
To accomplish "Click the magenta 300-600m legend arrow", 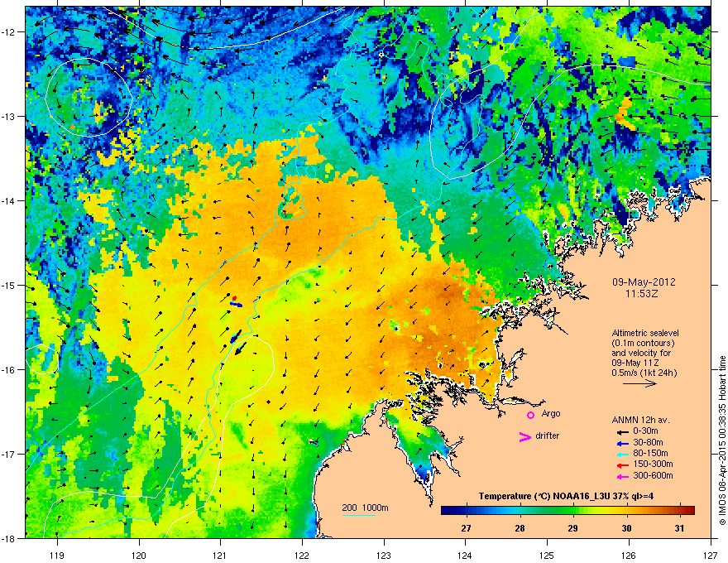I will (622, 476).
